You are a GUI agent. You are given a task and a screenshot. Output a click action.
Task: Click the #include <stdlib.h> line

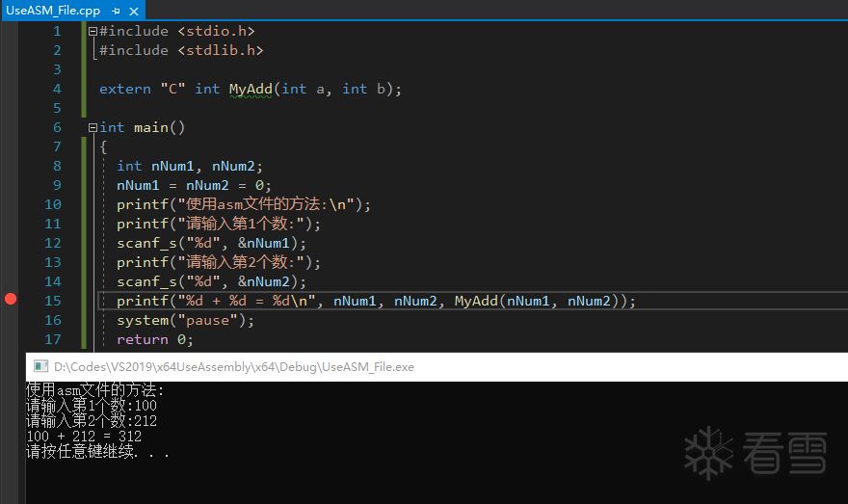coord(181,50)
